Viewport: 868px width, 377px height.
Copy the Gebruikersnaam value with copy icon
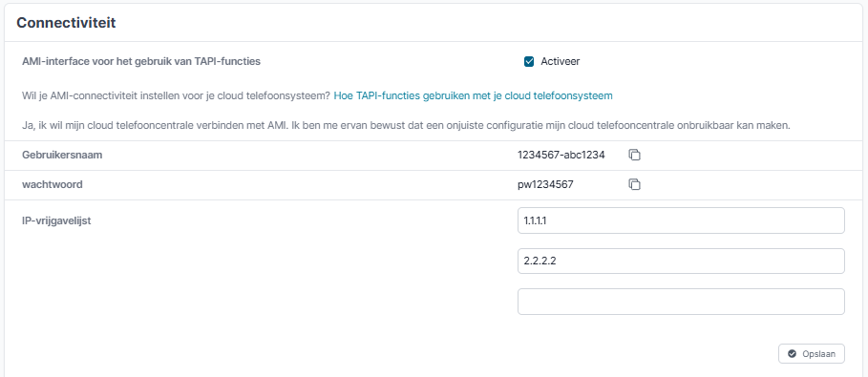[634, 155]
